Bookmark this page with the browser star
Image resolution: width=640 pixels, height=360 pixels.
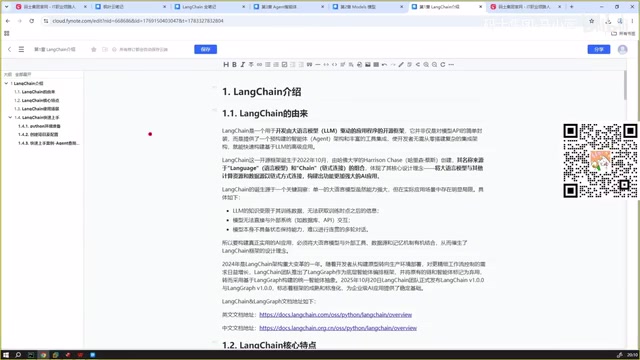(591, 21)
